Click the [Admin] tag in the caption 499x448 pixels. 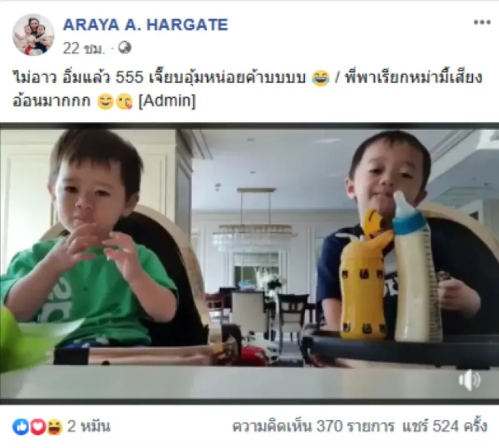[x=167, y=101]
